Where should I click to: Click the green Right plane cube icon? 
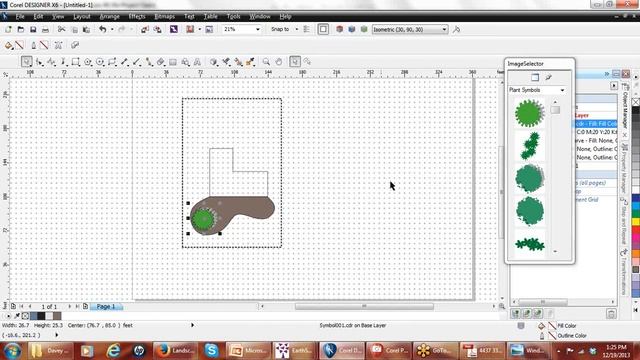click(364, 29)
